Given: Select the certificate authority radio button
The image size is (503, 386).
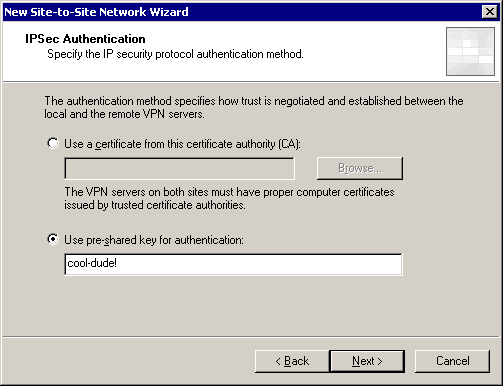Looking at the screenshot, I should 53,144.
